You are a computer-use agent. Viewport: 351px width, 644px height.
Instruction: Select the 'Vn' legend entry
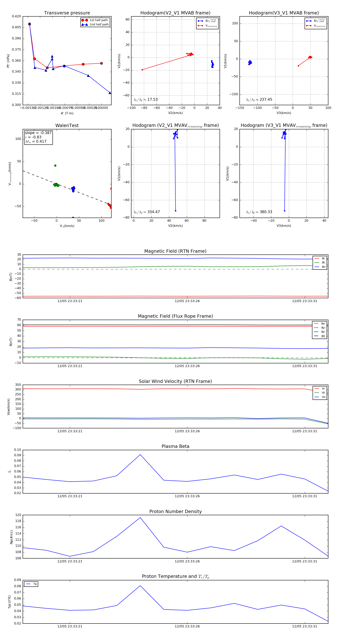click(x=320, y=397)
